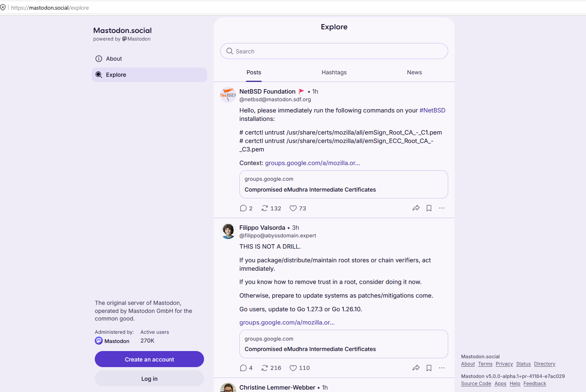
Task: Bookmark Filippo Valsorda's post
Action: (x=429, y=368)
